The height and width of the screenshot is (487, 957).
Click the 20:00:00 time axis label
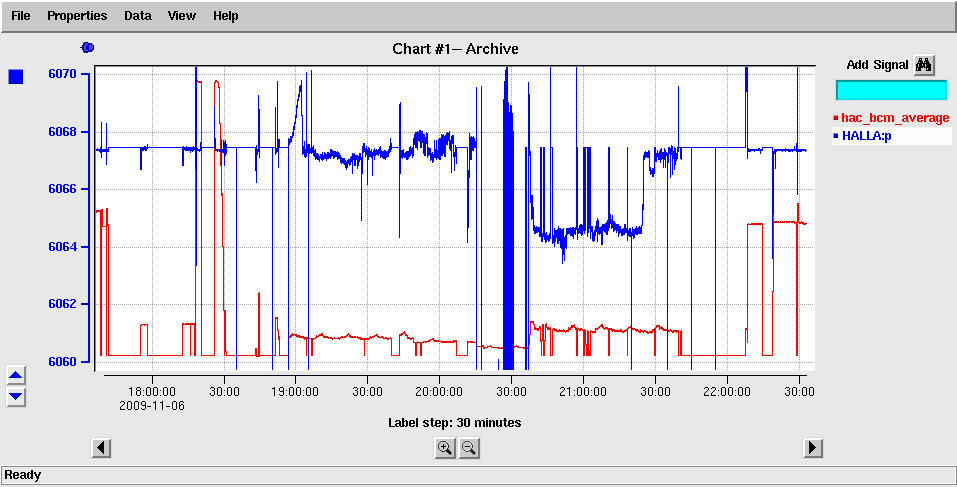tap(439, 392)
